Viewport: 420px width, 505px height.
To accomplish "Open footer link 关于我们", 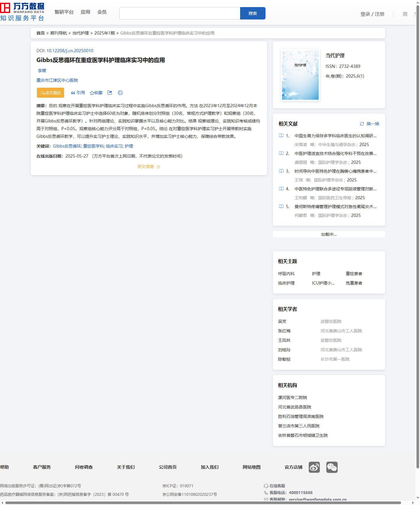I will point(126,467).
